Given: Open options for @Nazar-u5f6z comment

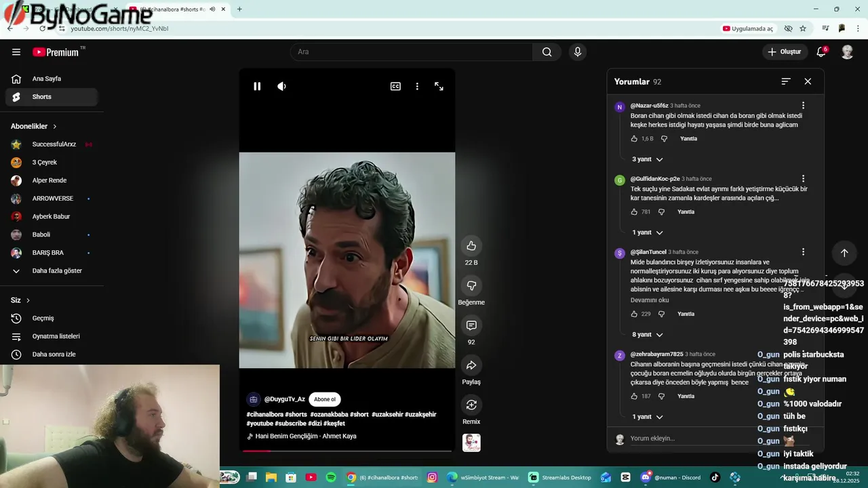Looking at the screenshot, I should click(803, 106).
